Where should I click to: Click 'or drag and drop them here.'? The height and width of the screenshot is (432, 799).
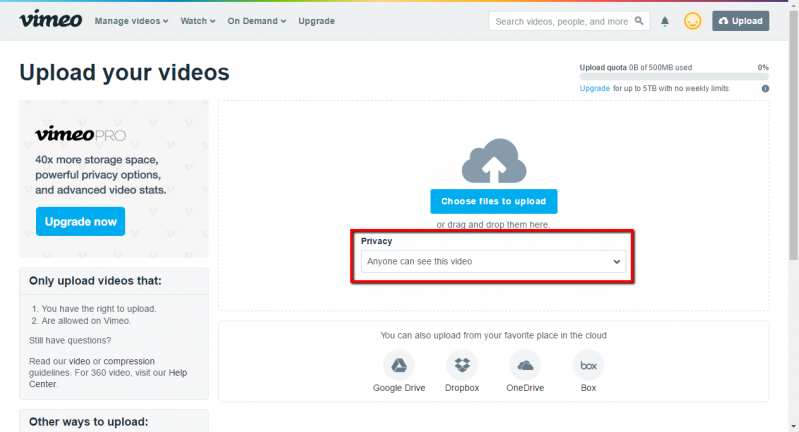pos(493,224)
